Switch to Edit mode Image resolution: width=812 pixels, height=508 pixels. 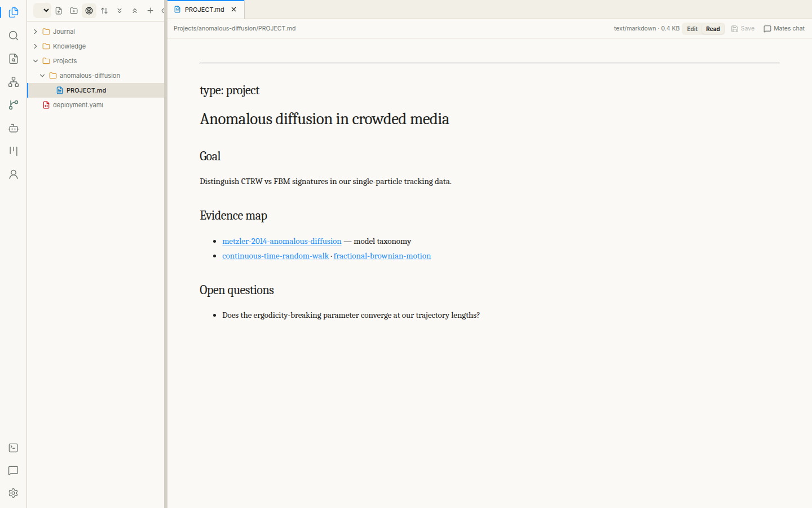tap(692, 29)
